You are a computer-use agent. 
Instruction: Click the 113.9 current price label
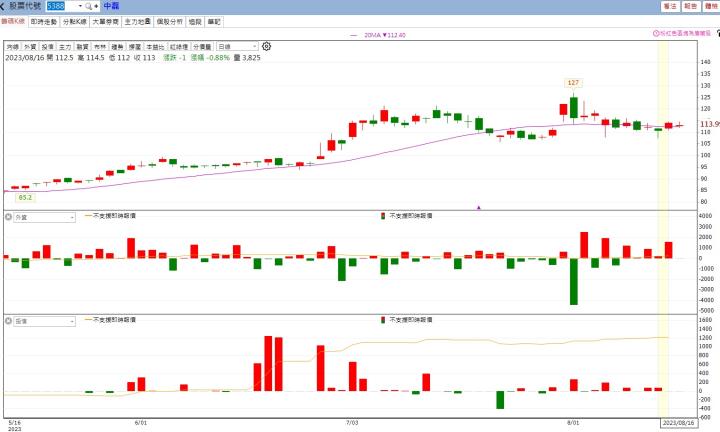[709, 124]
